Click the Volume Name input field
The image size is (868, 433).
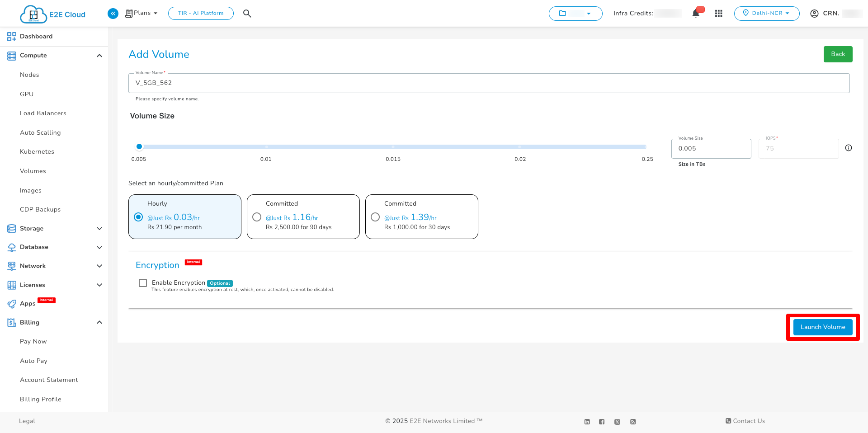point(488,83)
